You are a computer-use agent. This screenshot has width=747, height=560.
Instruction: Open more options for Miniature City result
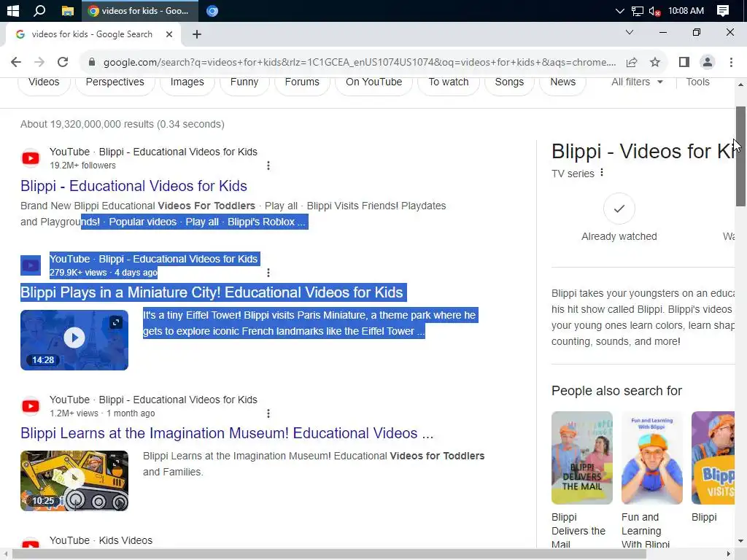tap(268, 273)
